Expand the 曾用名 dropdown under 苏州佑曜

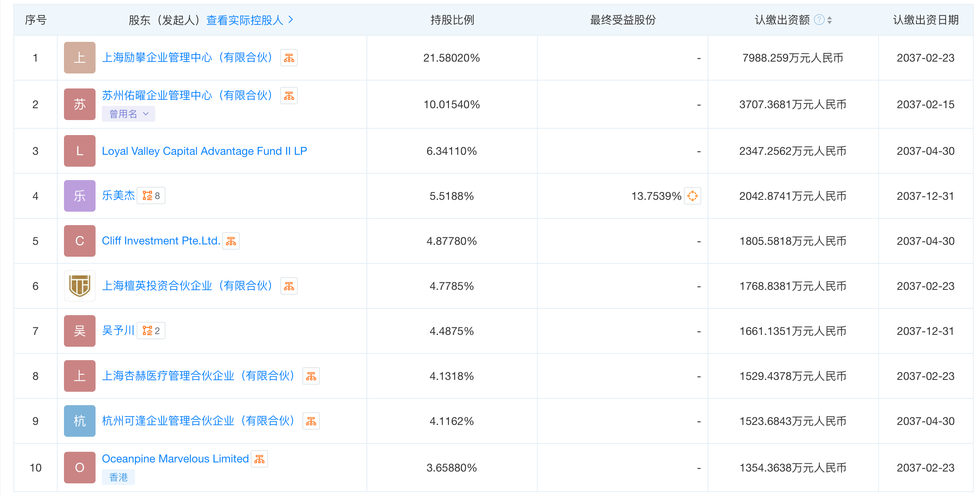[128, 114]
